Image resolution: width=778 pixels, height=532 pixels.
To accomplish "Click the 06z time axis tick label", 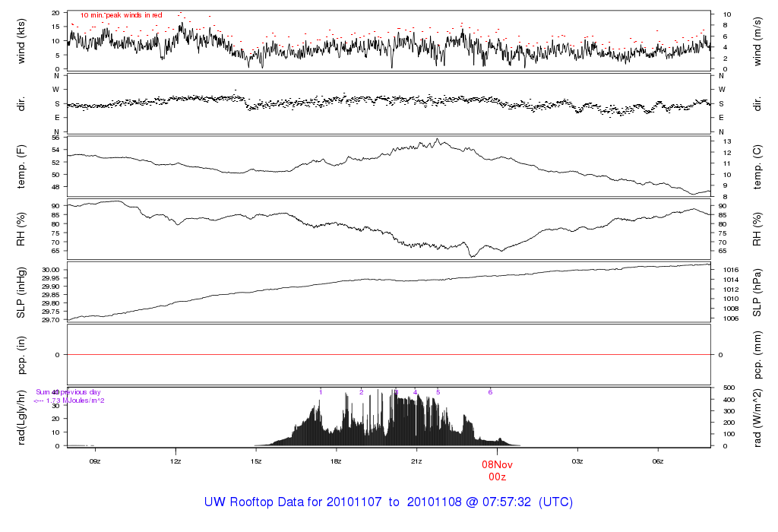I will pyautogui.click(x=657, y=461).
